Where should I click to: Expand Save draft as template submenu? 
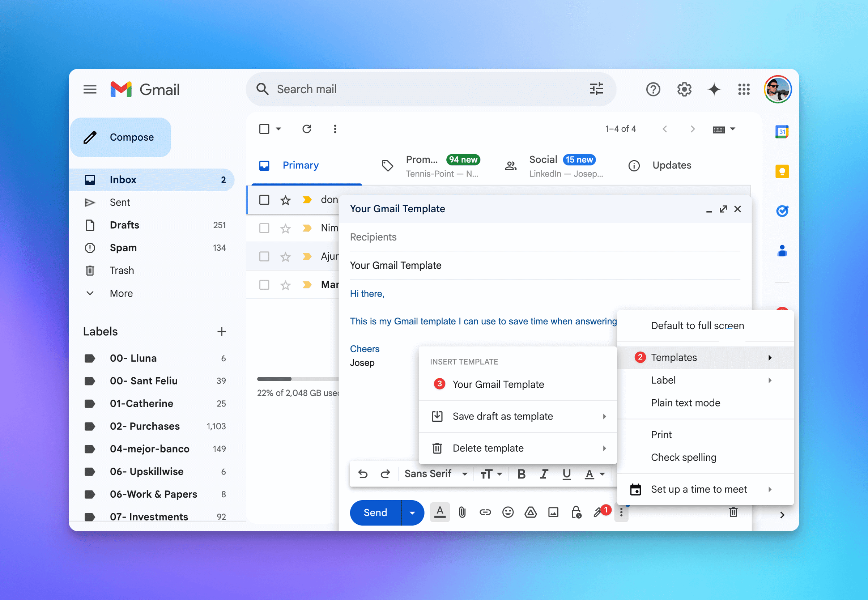[517, 417]
